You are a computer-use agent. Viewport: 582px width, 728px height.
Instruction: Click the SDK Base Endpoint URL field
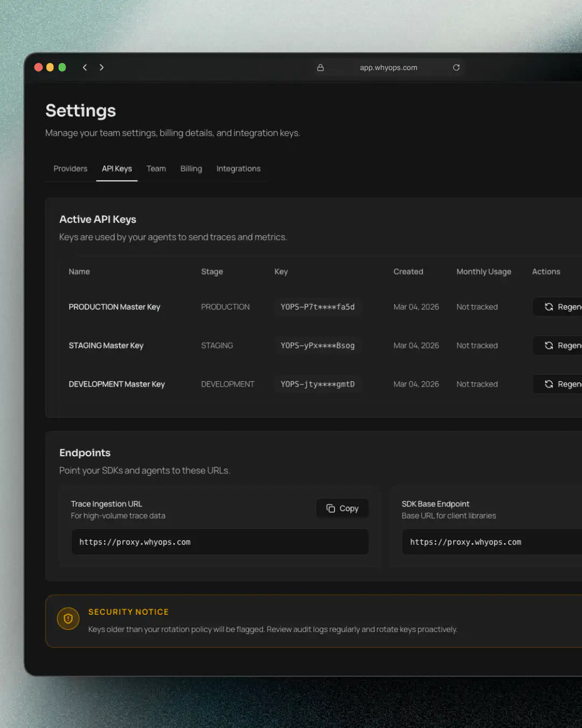pos(491,542)
